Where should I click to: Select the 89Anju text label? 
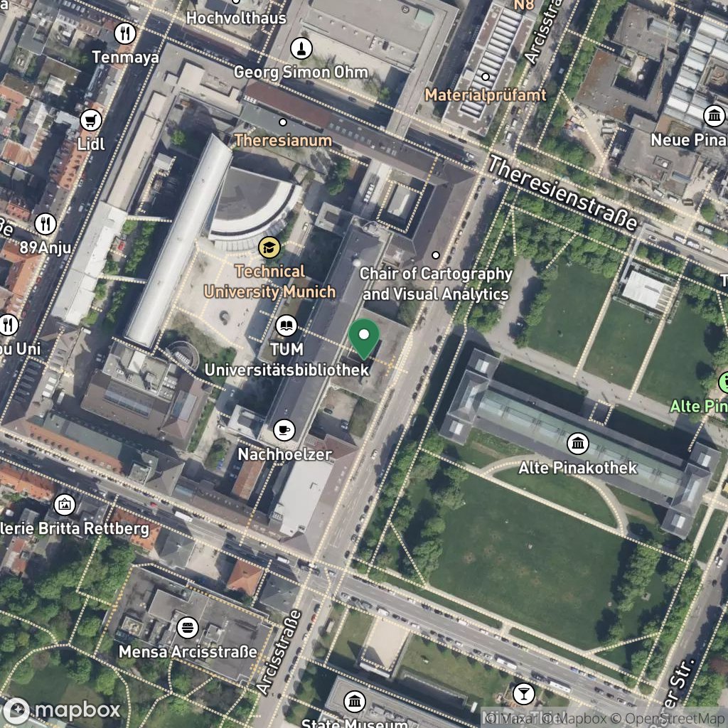[45, 248]
